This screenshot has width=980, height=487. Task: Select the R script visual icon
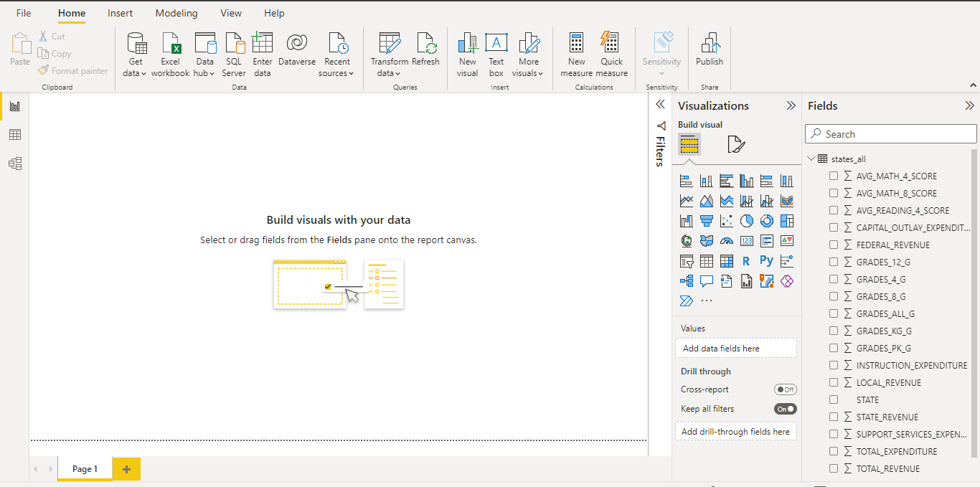coord(746,261)
